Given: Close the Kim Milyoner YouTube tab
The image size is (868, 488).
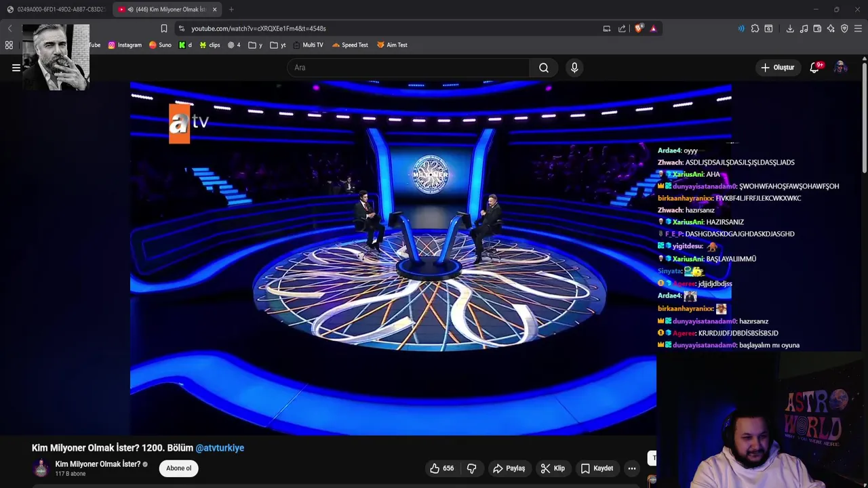Looking at the screenshot, I should 215,9.
